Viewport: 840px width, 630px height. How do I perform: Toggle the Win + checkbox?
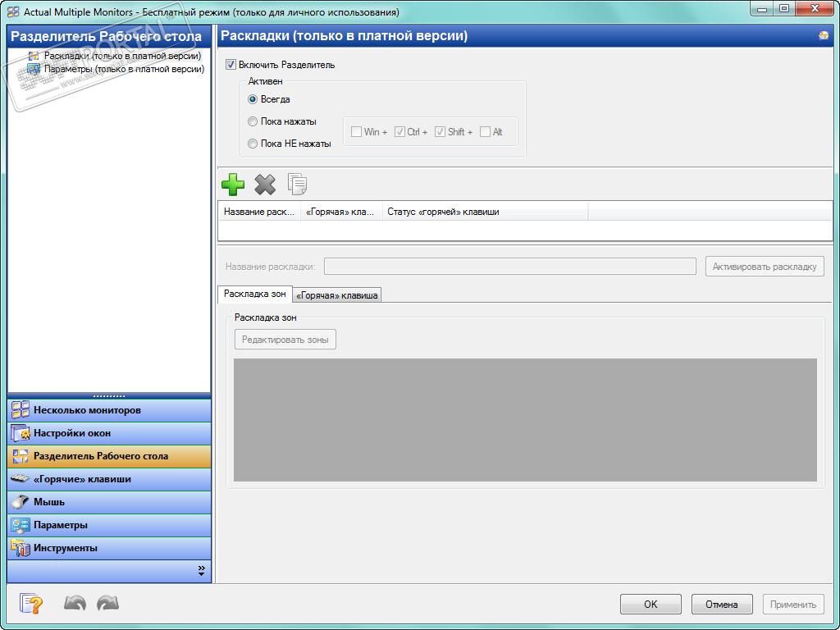356,132
